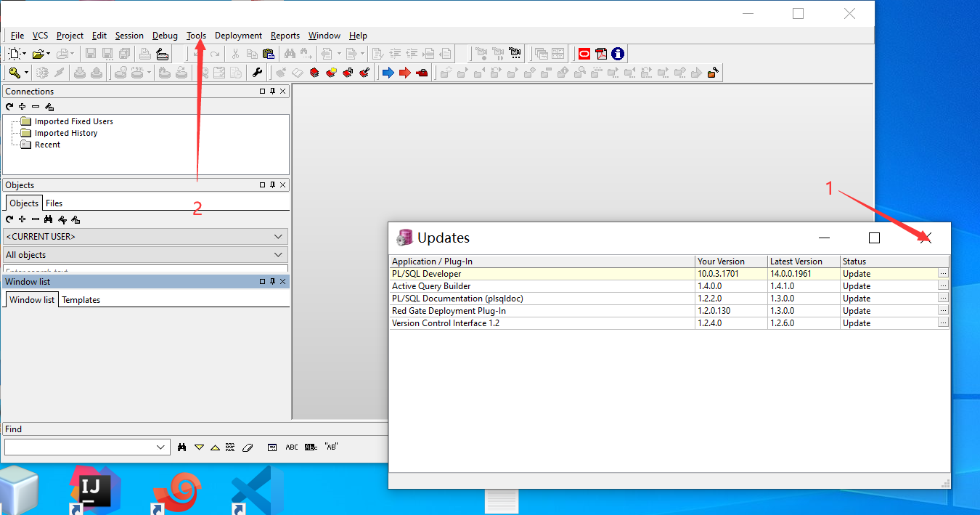
Task: Open the Project menu
Action: [x=70, y=36]
